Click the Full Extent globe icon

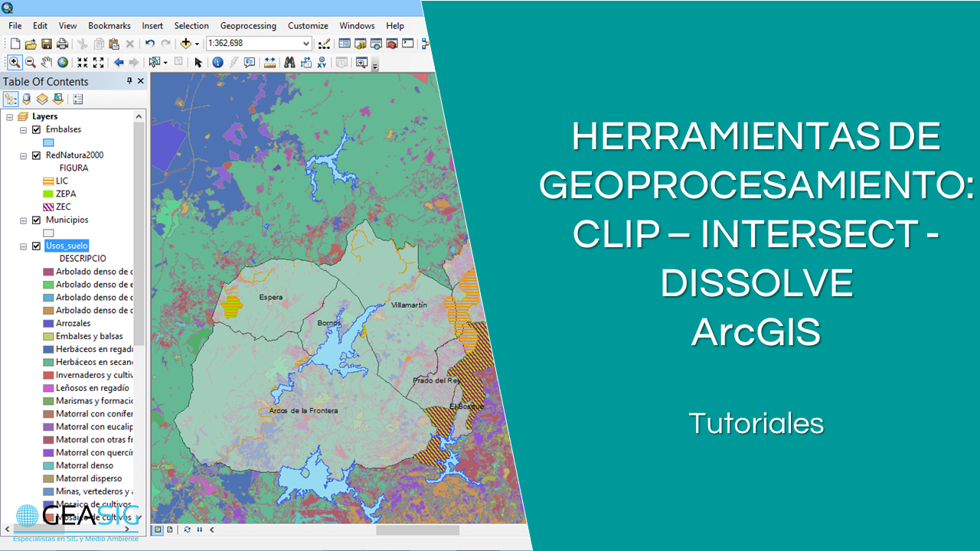click(x=63, y=63)
